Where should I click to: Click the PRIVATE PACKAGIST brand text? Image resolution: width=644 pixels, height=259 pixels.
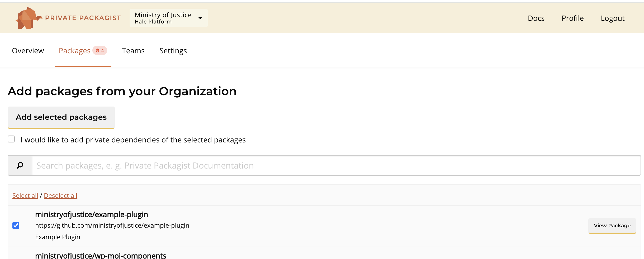tap(83, 18)
